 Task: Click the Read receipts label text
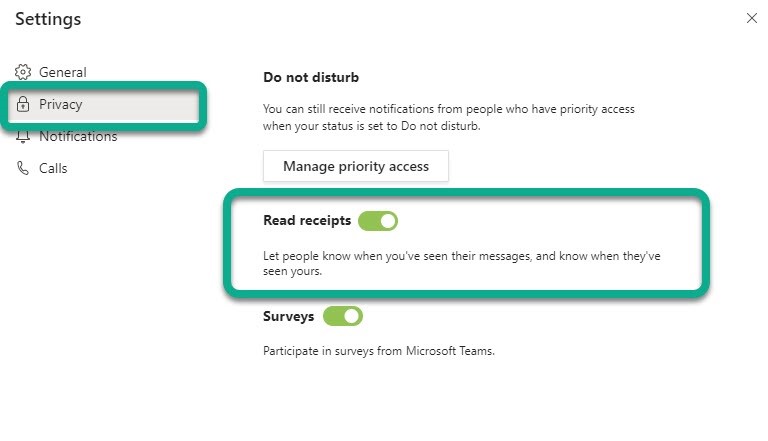[307, 221]
